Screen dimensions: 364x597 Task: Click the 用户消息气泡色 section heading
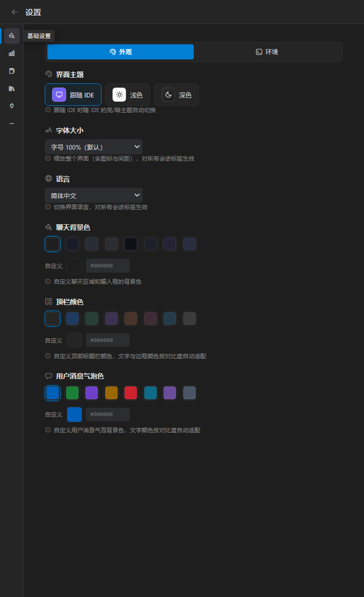pos(80,376)
